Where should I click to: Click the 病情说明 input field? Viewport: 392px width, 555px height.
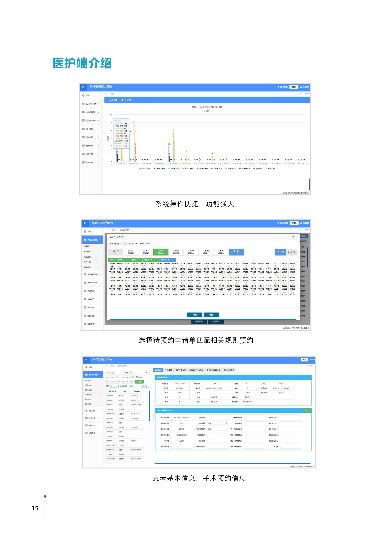(x=217, y=417)
